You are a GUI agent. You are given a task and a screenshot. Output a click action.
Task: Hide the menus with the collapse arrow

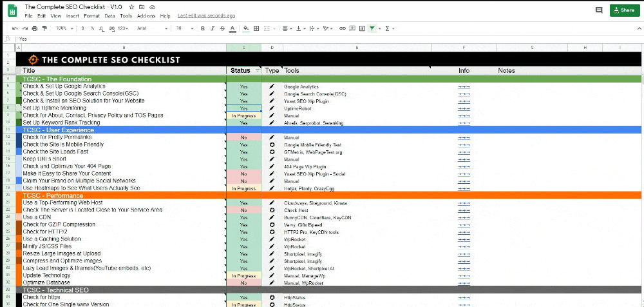pyautogui.click(x=639, y=28)
